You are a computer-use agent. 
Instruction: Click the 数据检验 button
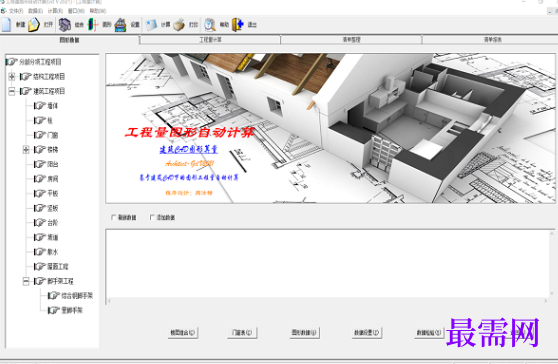(429, 333)
